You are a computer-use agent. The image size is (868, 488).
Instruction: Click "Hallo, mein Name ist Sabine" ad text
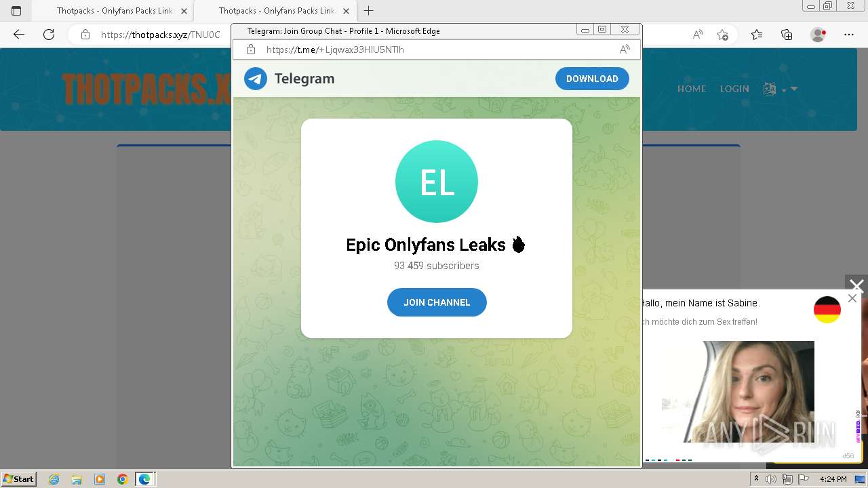point(701,303)
